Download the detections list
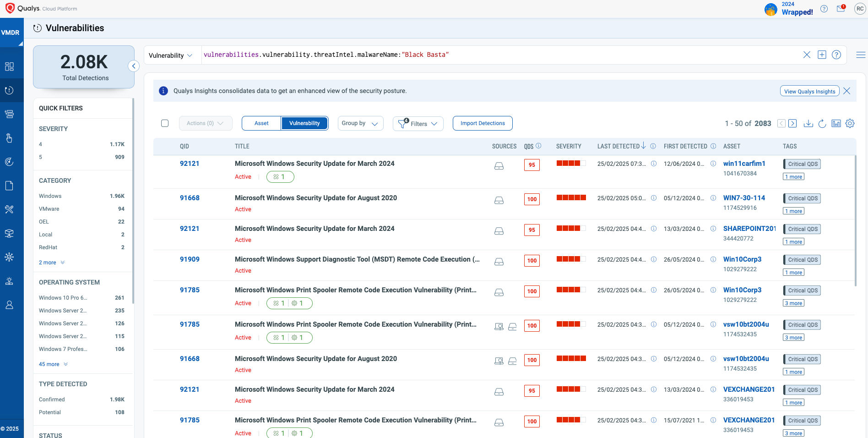 click(x=808, y=123)
